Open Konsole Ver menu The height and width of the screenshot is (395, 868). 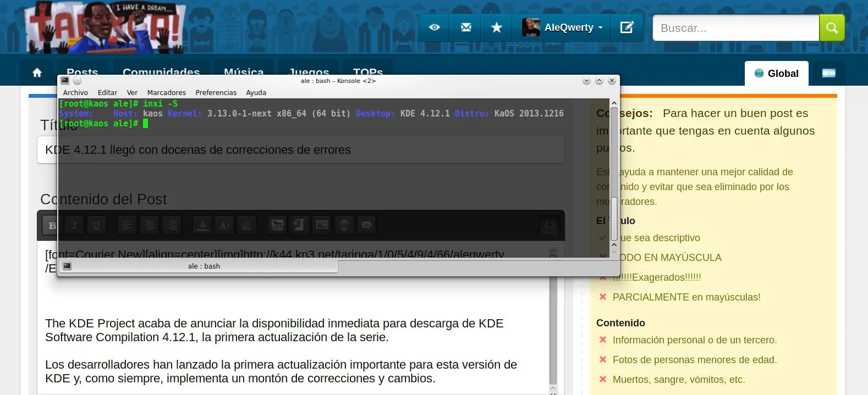tap(132, 93)
